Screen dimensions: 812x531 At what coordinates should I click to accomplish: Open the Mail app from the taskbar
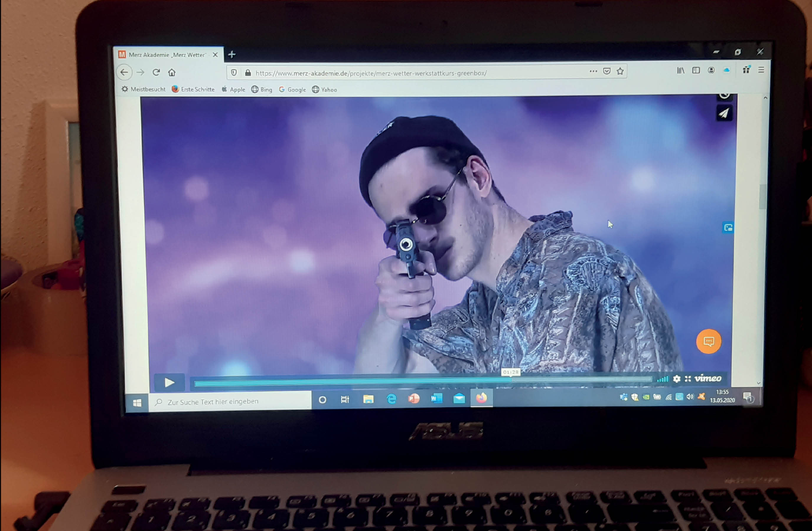[459, 398]
